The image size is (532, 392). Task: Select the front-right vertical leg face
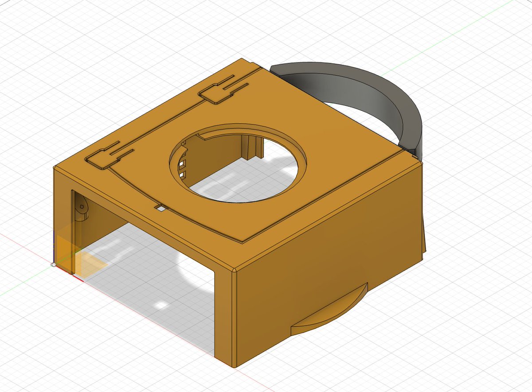point(223,315)
